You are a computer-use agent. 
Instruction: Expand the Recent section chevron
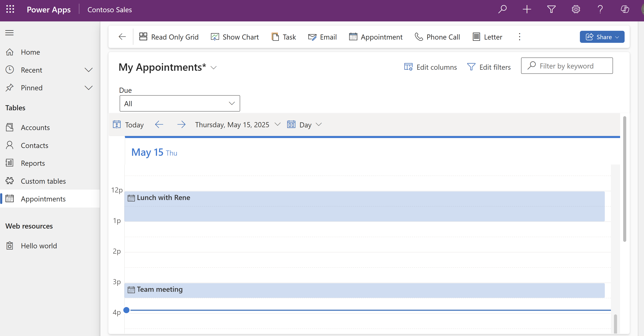[88, 70]
